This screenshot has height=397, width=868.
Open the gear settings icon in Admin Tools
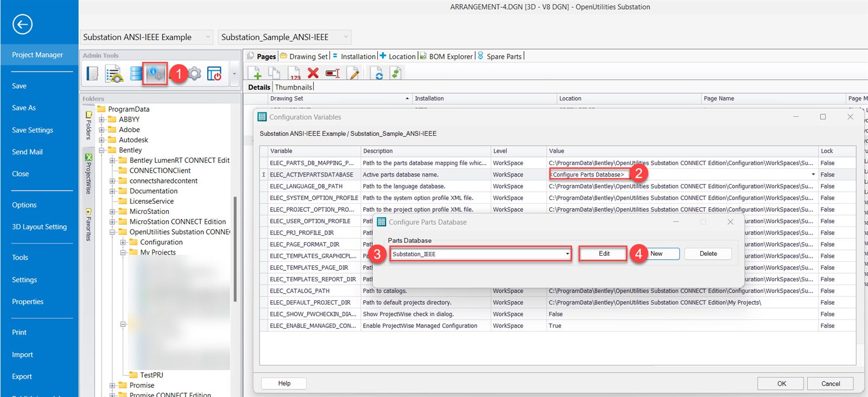(x=195, y=73)
